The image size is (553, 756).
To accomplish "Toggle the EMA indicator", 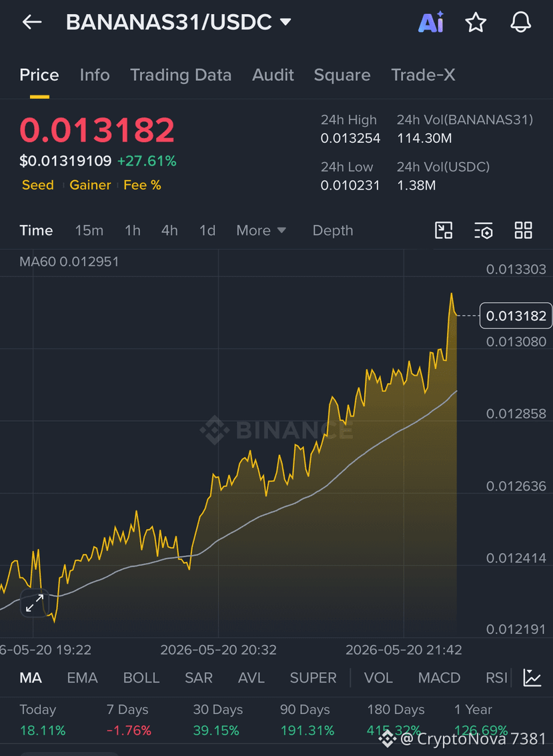I will tap(82, 678).
